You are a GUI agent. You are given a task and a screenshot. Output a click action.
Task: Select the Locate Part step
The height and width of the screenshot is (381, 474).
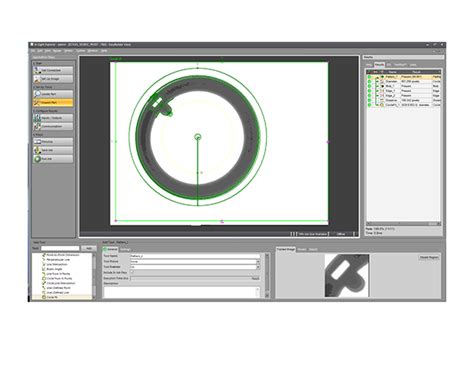[x=53, y=94]
